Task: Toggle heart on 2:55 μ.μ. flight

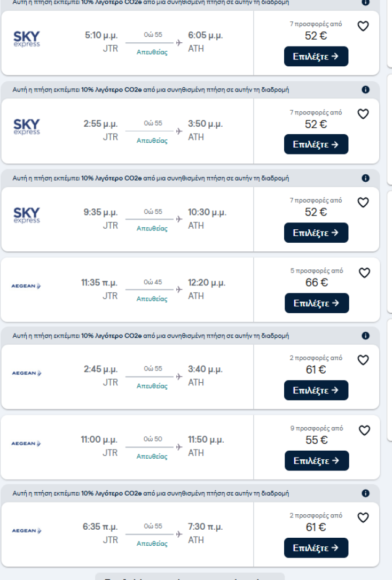Action: 363,114
